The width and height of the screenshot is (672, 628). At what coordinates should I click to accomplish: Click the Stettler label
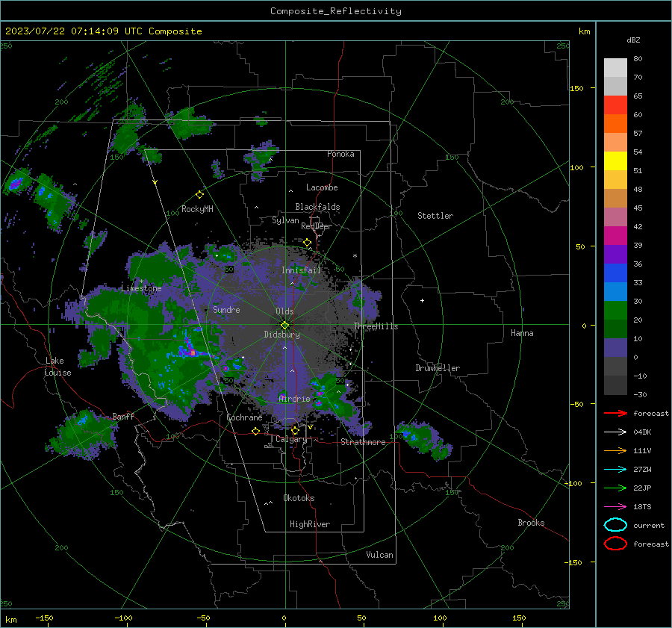pos(435,216)
